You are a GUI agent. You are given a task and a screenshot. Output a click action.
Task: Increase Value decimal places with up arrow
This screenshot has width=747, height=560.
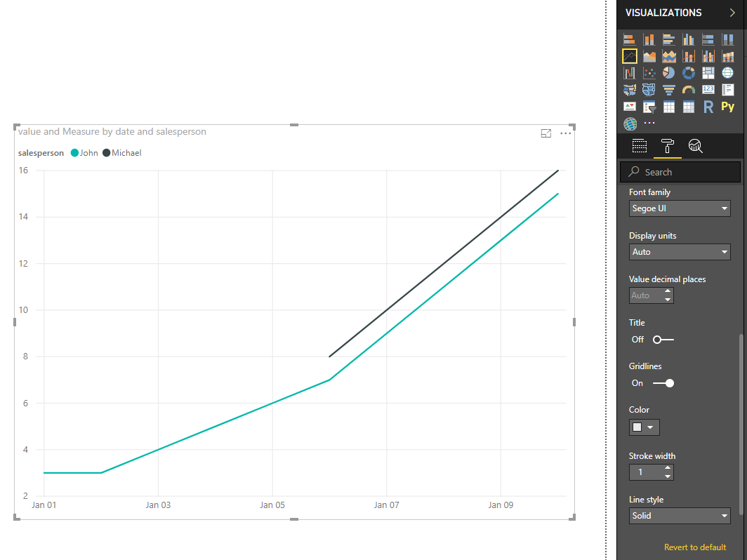[x=668, y=291]
